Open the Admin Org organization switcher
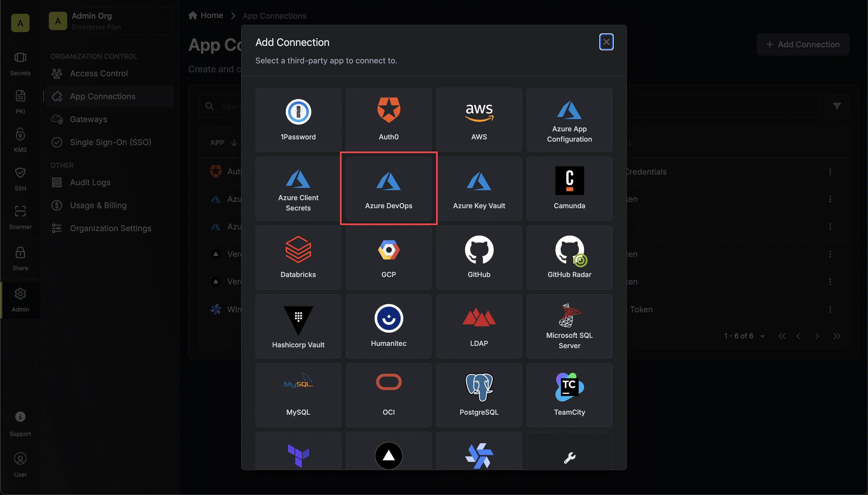The width and height of the screenshot is (868, 495). click(x=110, y=21)
